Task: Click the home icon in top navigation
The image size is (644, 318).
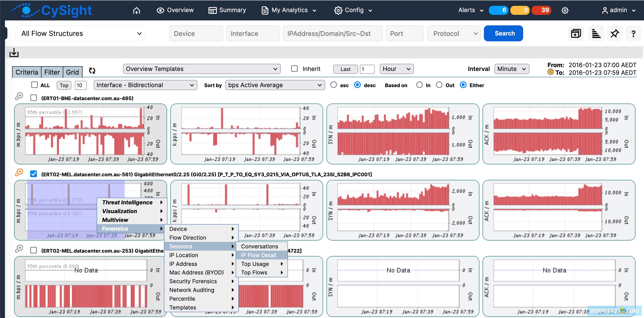Action: coord(137,10)
